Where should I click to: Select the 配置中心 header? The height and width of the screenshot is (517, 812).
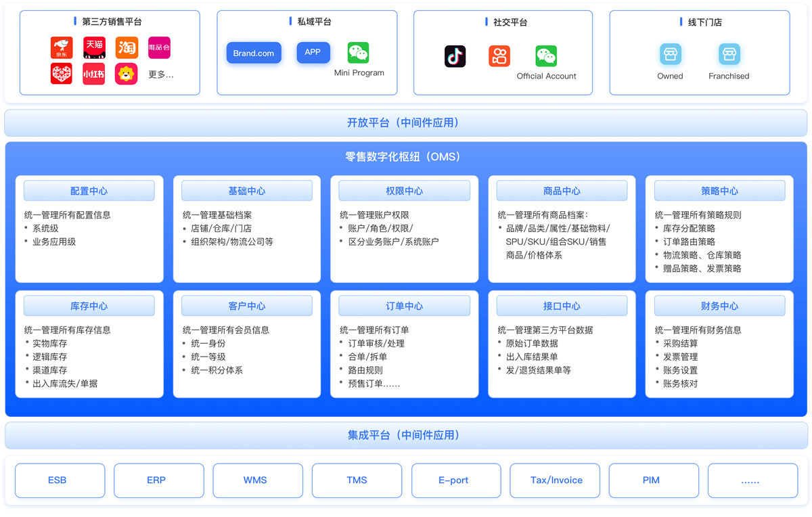(89, 191)
